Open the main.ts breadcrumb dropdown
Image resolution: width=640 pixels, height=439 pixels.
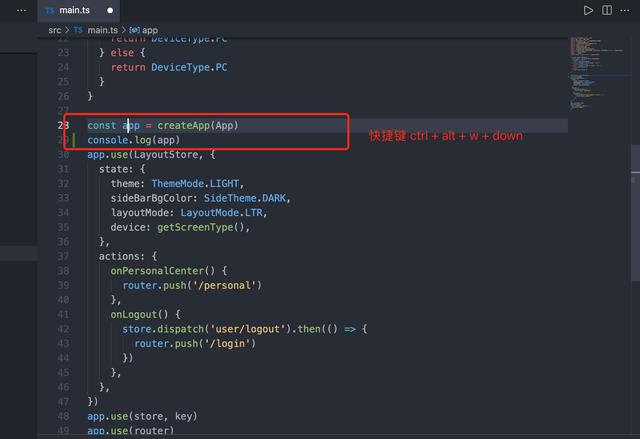pyautogui.click(x=102, y=30)
